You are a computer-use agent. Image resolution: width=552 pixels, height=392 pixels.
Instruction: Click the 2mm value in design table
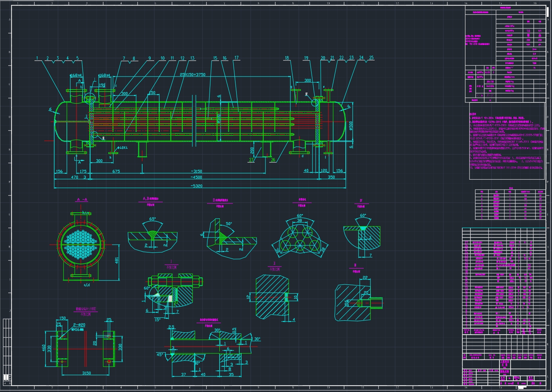point(534,49)
